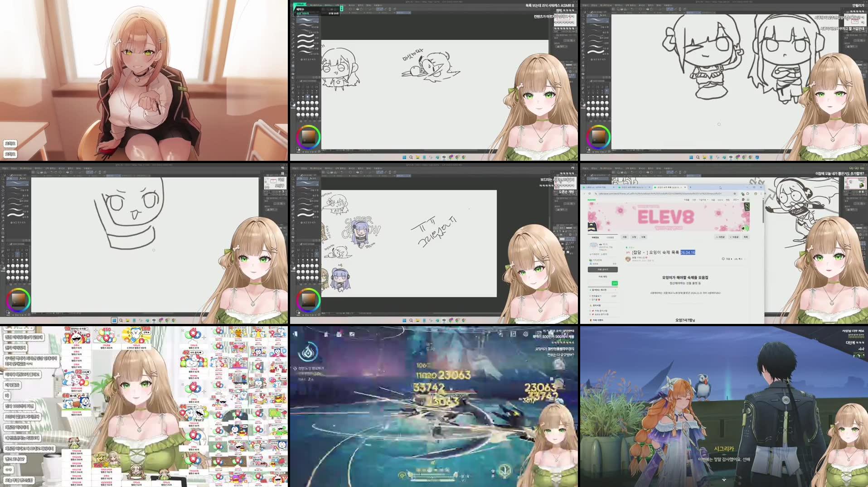
Task: Collapse the 즐겨찾는 게시판 sidebar section
Action: tap(615, 289)
